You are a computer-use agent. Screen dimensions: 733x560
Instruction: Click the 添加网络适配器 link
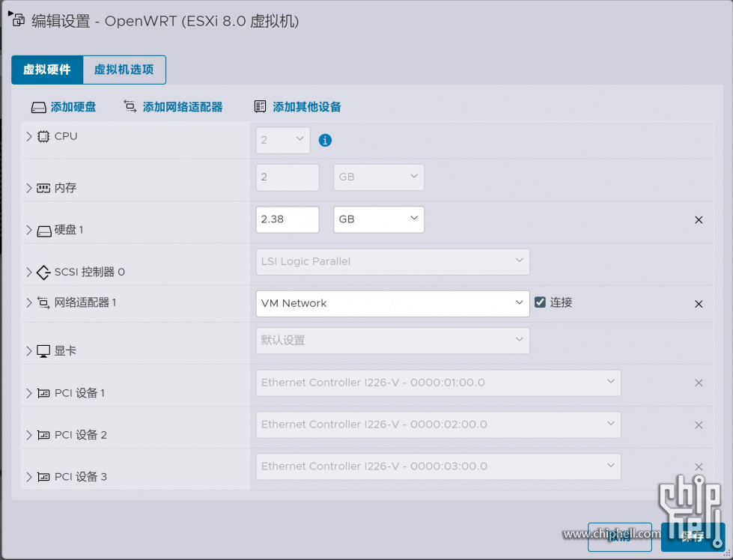[183, 107]
